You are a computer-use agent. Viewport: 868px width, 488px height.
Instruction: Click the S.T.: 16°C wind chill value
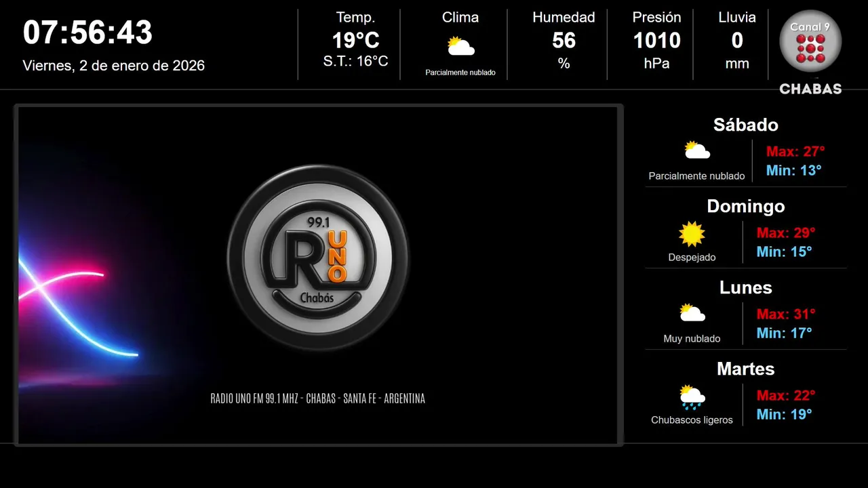coord(355,62)
